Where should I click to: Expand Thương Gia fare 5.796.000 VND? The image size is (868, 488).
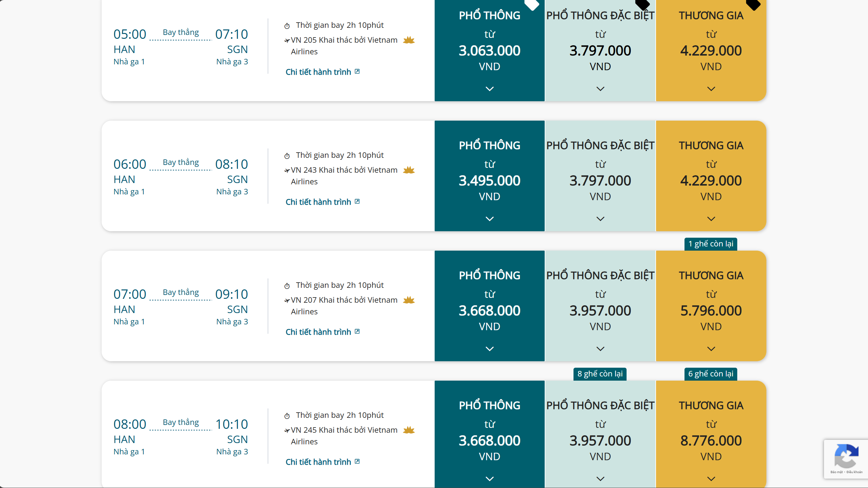tap(711, 349)
